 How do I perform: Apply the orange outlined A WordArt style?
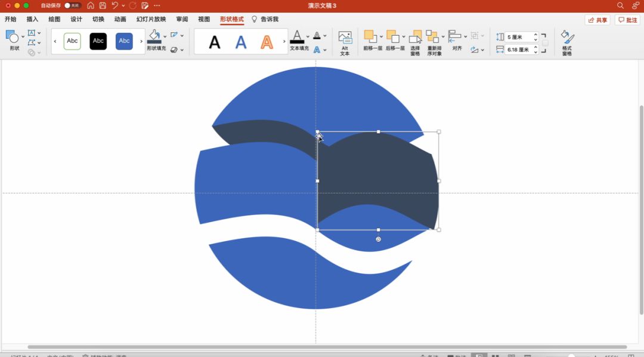267,42
